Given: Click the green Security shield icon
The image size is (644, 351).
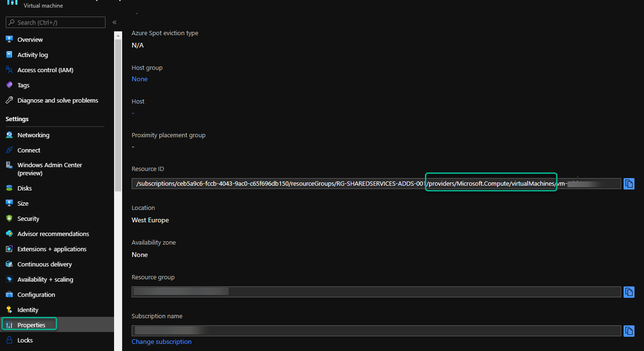Looking at the screenshot, I should (9, 218).
